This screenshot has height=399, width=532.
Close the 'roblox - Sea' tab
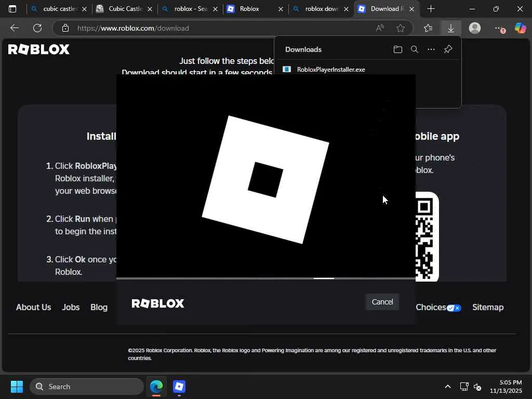tap(215, 9)
